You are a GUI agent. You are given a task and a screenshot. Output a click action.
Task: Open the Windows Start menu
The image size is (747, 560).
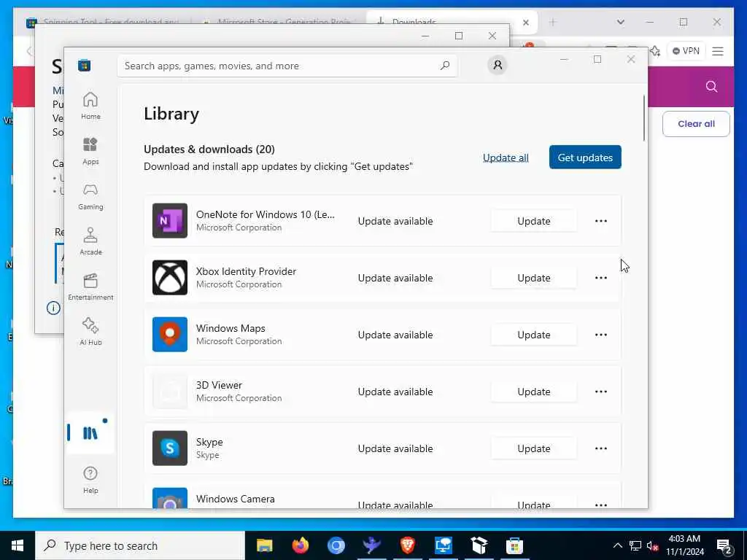pos(18,545)
